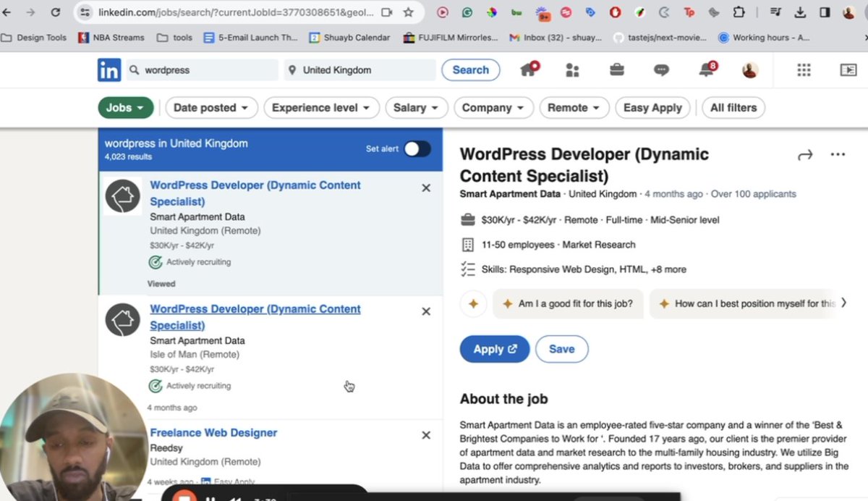
Task: Dismiss the Freelance Web Designer job card
Action: pos(426,435)
